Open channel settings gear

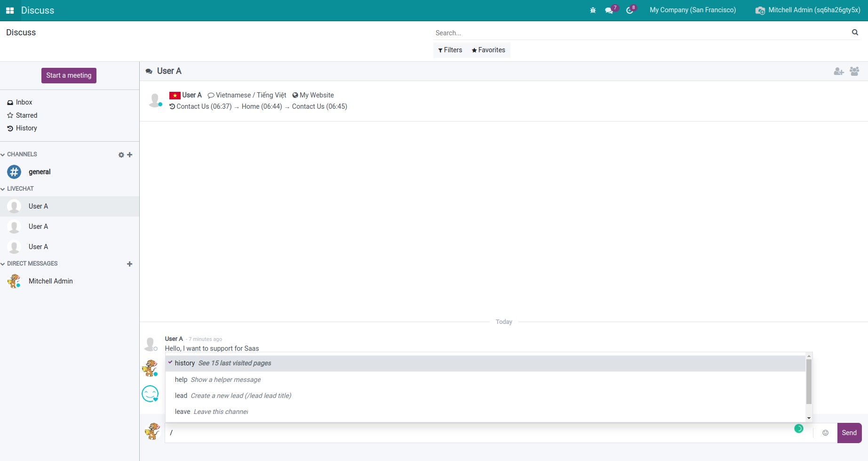coord(121,154)
